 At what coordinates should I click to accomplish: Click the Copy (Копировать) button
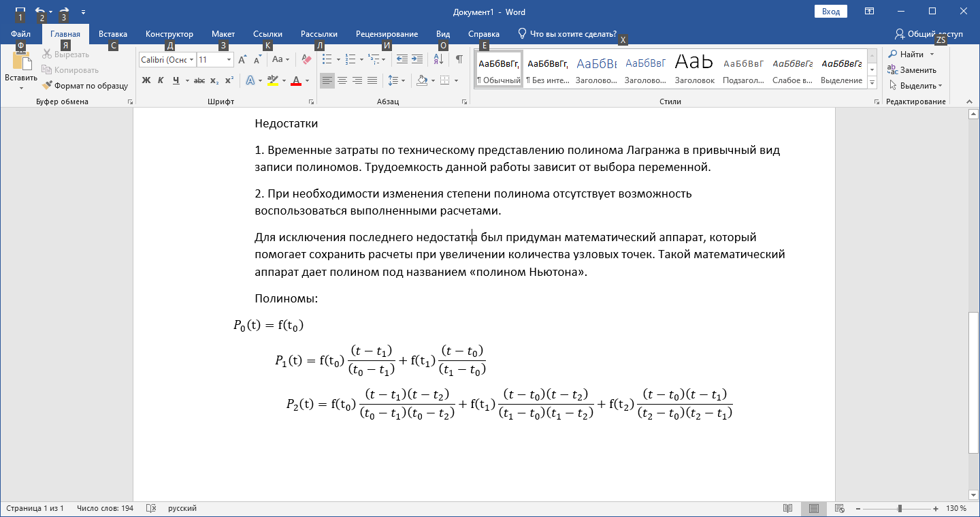(x=70, y=70)
